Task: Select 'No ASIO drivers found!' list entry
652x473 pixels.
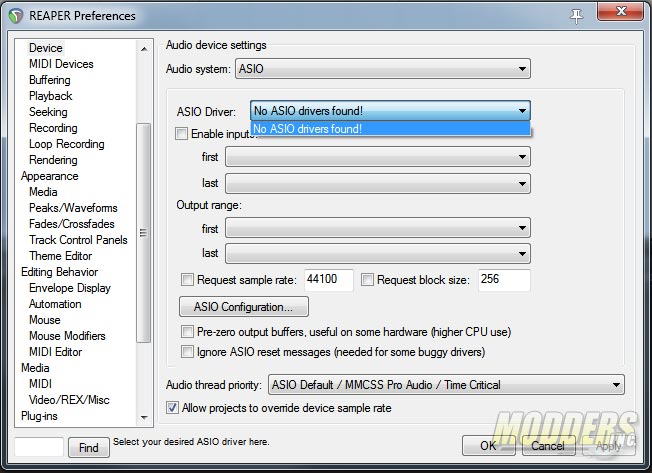Action: pyautogui.click(x=390, y=129)
